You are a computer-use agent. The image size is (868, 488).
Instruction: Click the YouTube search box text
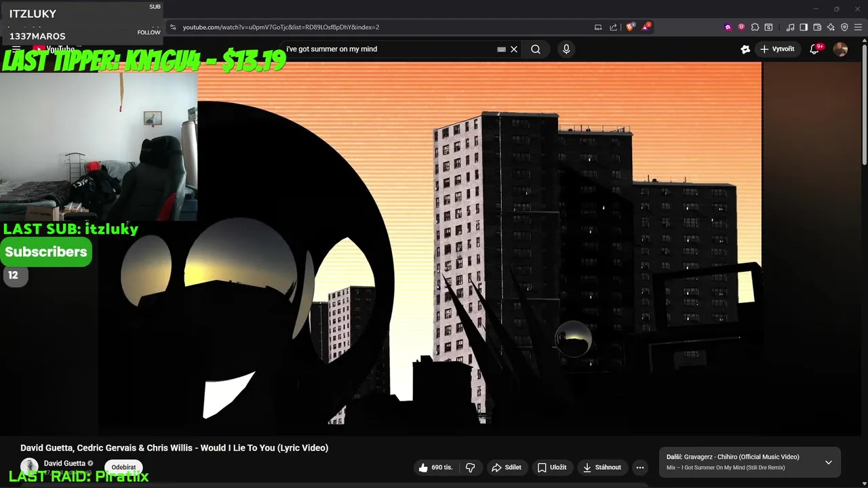332,49
